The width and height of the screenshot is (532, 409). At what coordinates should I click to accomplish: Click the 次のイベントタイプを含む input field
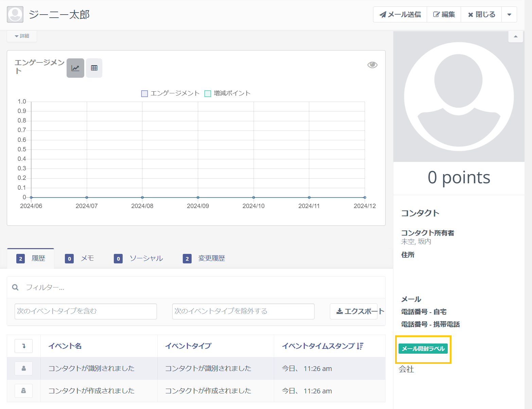[86, 311]
